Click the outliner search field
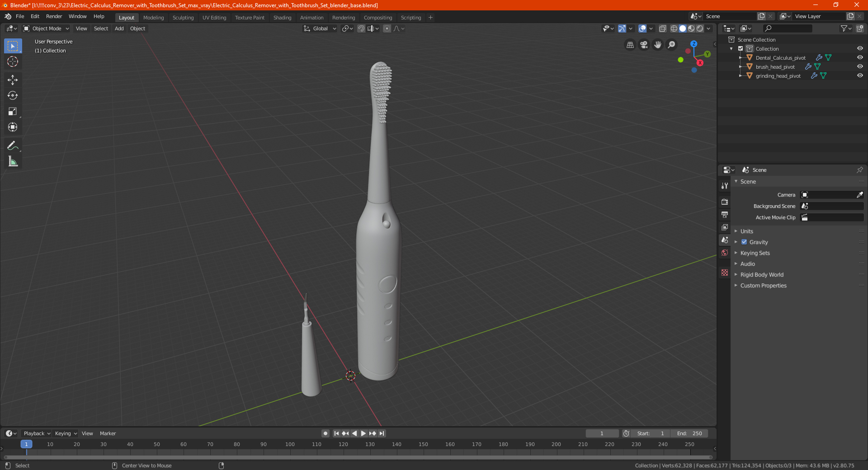Viewport: 868px width, 470px height. pos(788,28)
